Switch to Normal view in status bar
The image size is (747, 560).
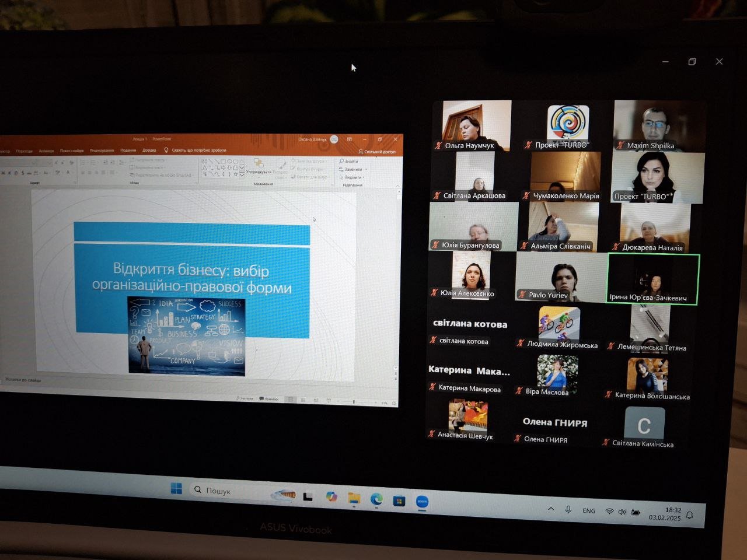tap(290, 400)
